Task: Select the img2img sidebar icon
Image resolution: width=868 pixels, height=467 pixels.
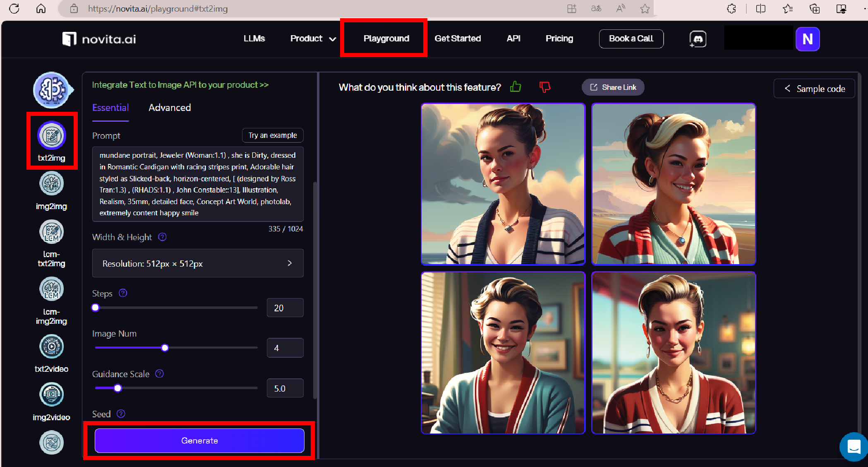Action: [x=51, y=183]
